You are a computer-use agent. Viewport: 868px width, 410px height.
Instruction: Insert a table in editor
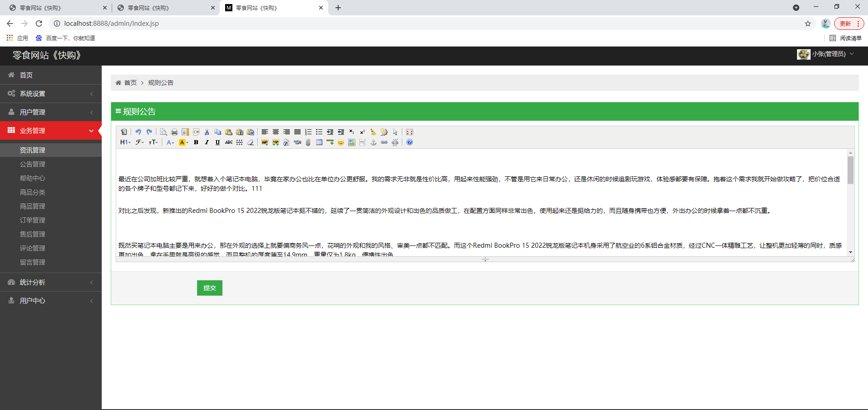(319, 142)
